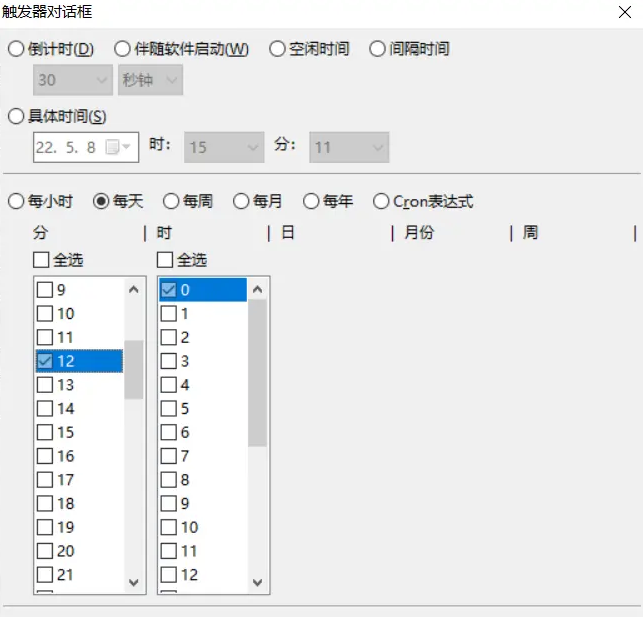This screenshot has width=643, height=617.
Task: Tick the hour 7 checkbox
Action: coord(169,456)
